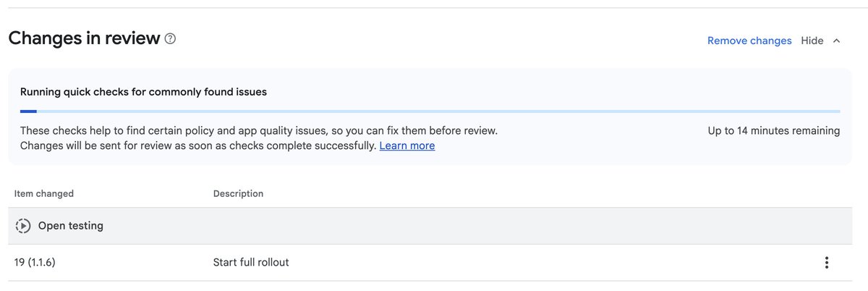Viewport: 868px width, 291px height.
Task: Open the three-dot menu for 19 (1.1.6)
Action: coord(827,263)
